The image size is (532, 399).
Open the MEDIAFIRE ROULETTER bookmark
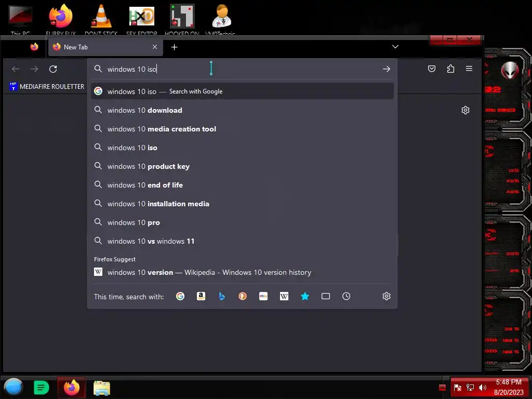pos(47,87)
